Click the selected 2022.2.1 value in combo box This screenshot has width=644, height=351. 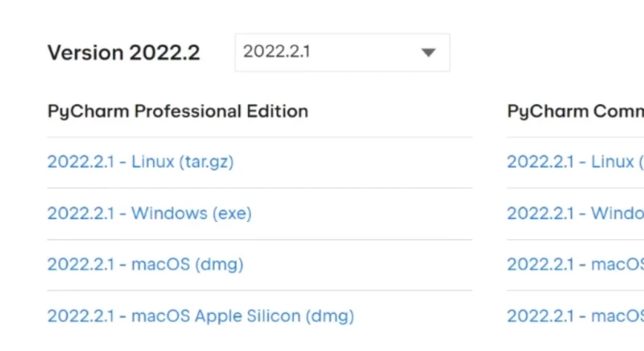coord(277,52)
